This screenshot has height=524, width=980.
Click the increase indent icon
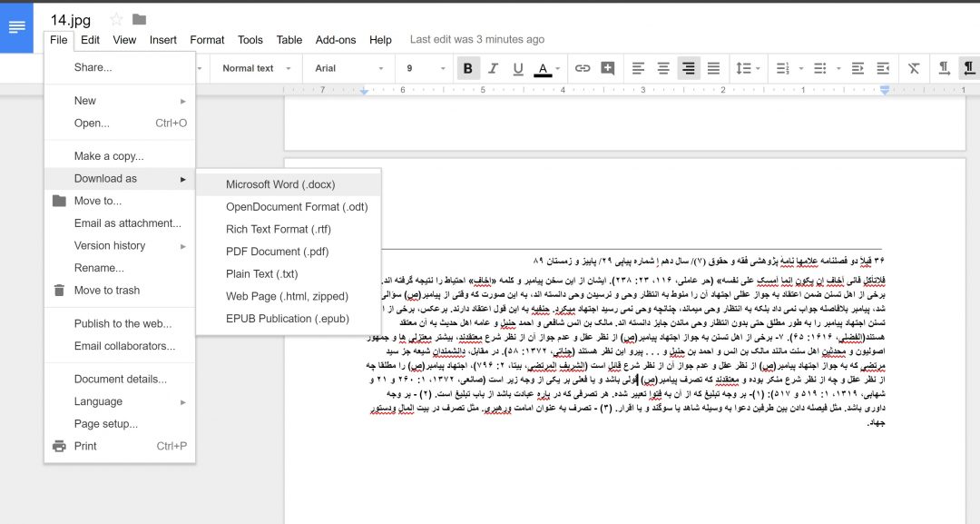click(881, 68)
